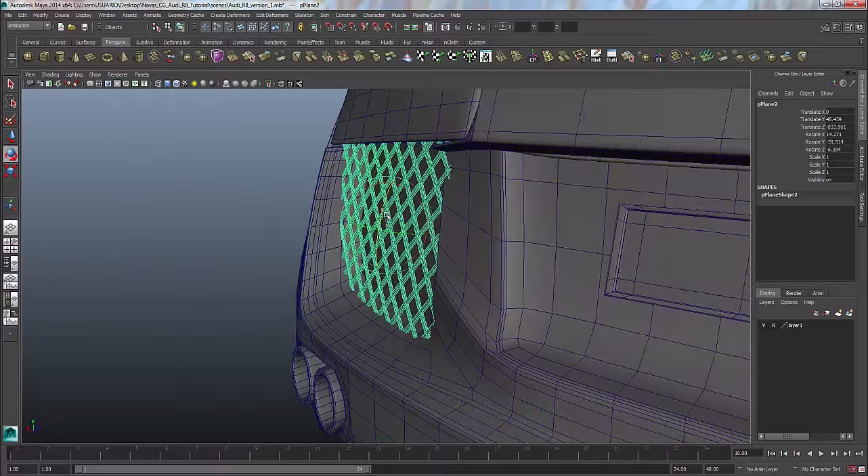
Task: Toggle visibility V box of layer1
Action: pos(764,326)
